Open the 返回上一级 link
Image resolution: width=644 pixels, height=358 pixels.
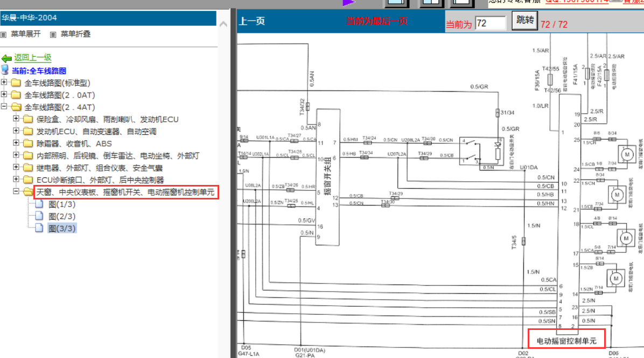[33, 58]
